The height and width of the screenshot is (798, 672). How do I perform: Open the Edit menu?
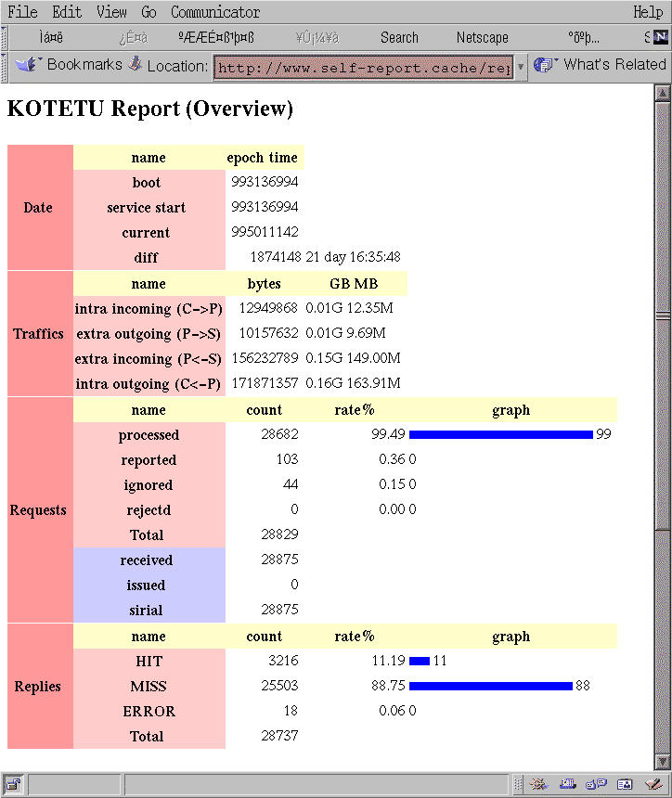[67, 12]
